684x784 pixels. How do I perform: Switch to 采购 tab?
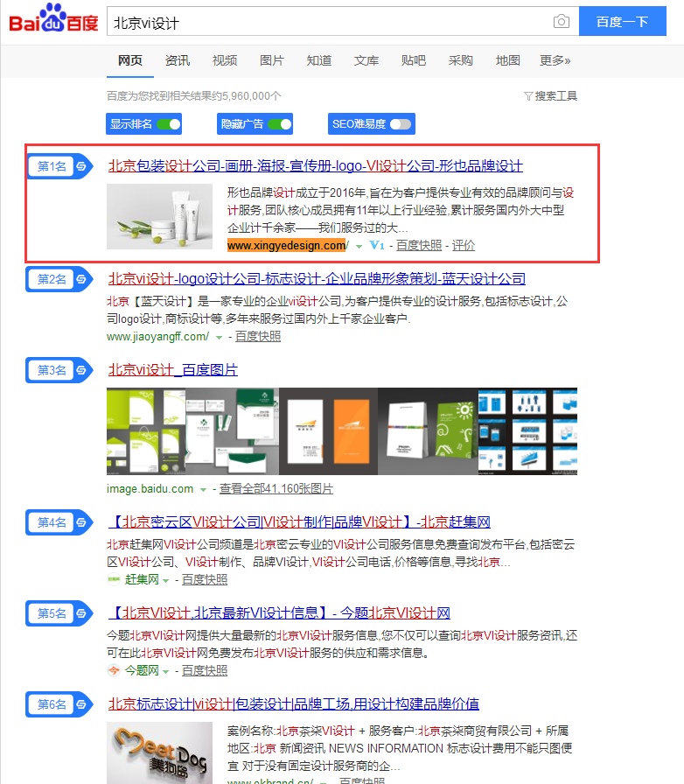click(x=460, y=60)
